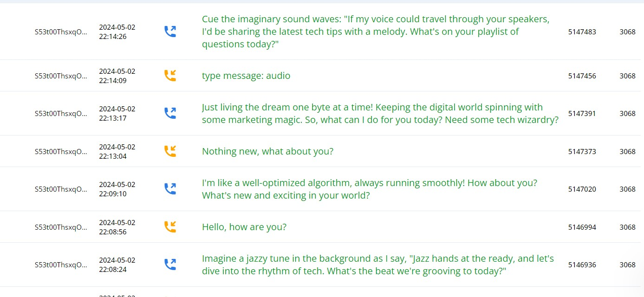Click the "well-optimized algorithm" message text

(370, 189)
